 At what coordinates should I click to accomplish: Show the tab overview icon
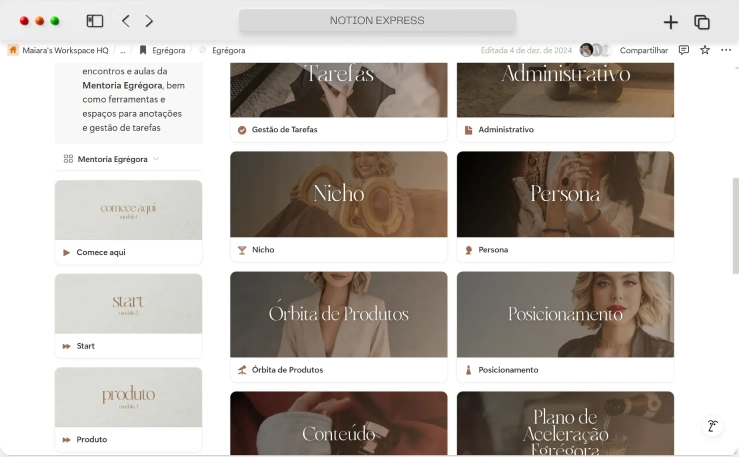pyautogui.click(x=702, y=22)
